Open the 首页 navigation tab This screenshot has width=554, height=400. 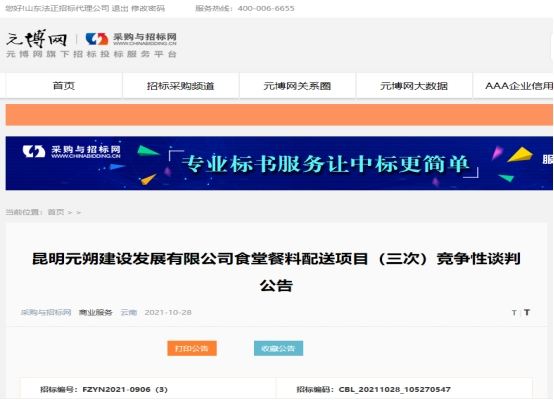[64, 86]
